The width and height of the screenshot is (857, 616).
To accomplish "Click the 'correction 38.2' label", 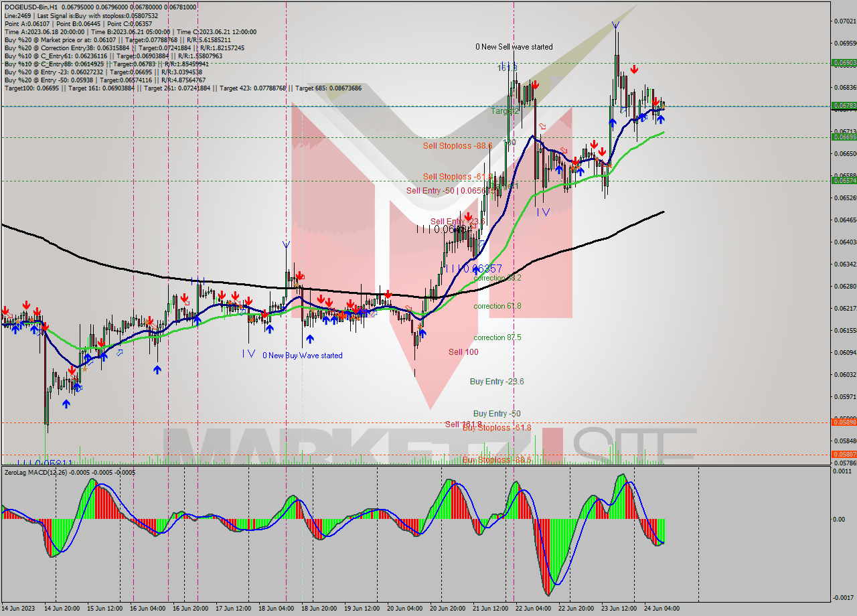I will coord(497,277).
